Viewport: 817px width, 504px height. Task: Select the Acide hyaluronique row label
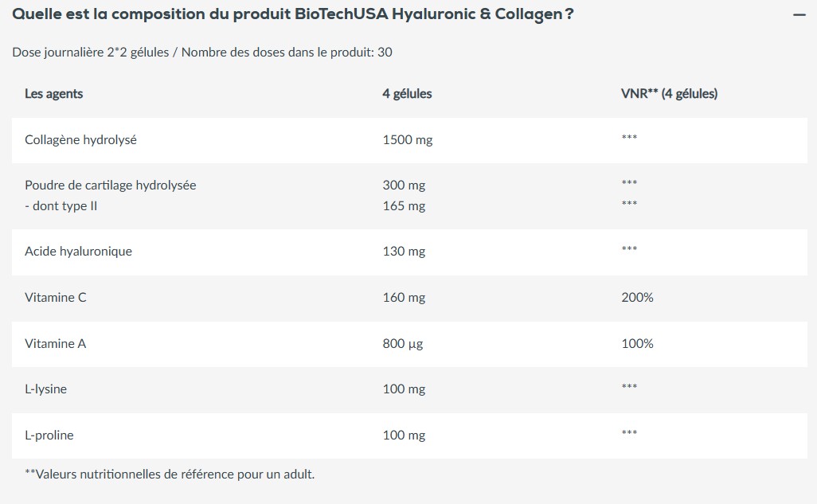[78, 252]
